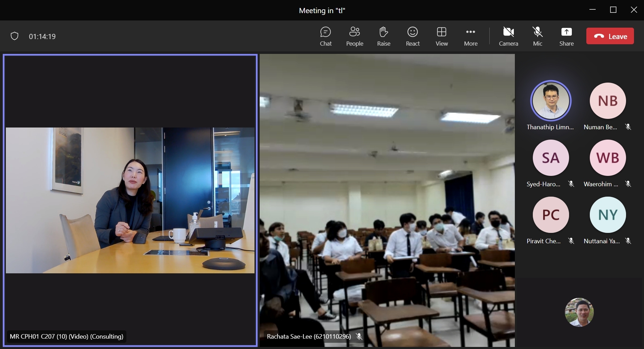Open the View layout options
This screenshot has width=644, height=349.
tap(442, 36)
